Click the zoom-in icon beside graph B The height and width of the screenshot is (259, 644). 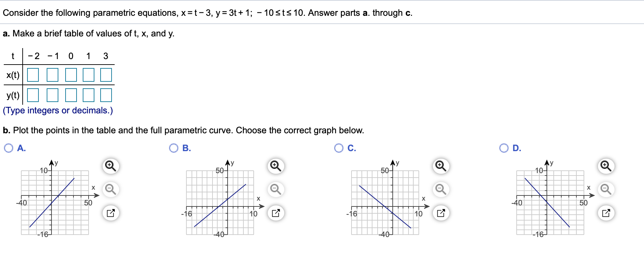coord(275,166)
